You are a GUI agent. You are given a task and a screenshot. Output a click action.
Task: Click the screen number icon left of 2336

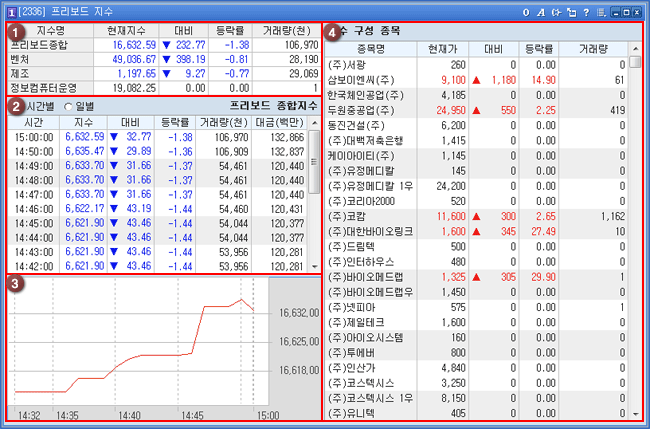pyautogui.click(x=10, y=10)
